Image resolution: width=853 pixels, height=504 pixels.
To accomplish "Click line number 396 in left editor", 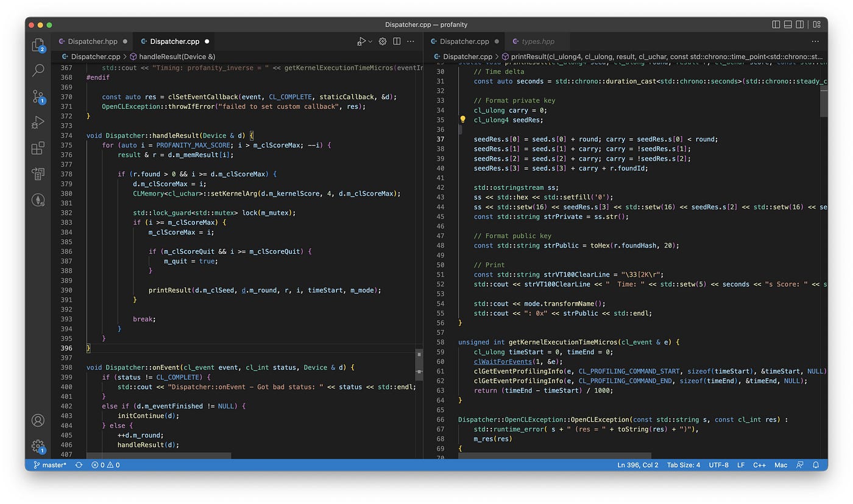I will click(66, 348).
